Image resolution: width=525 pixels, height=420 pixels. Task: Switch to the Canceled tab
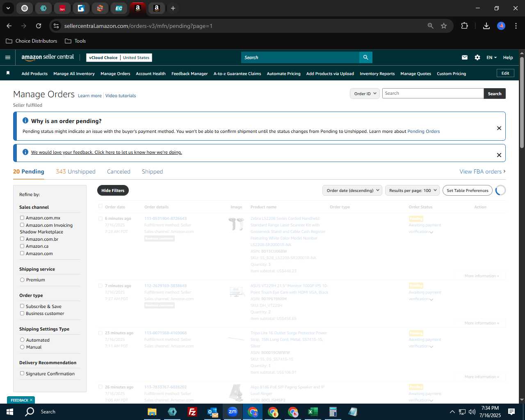coord(119,171)
